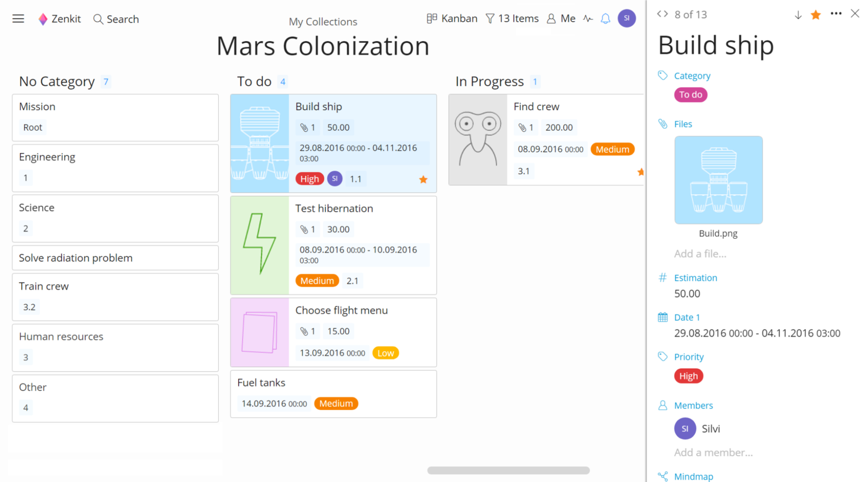Open My Collections
The height and width of the screenshot is (482, 868).
[323, 21]
